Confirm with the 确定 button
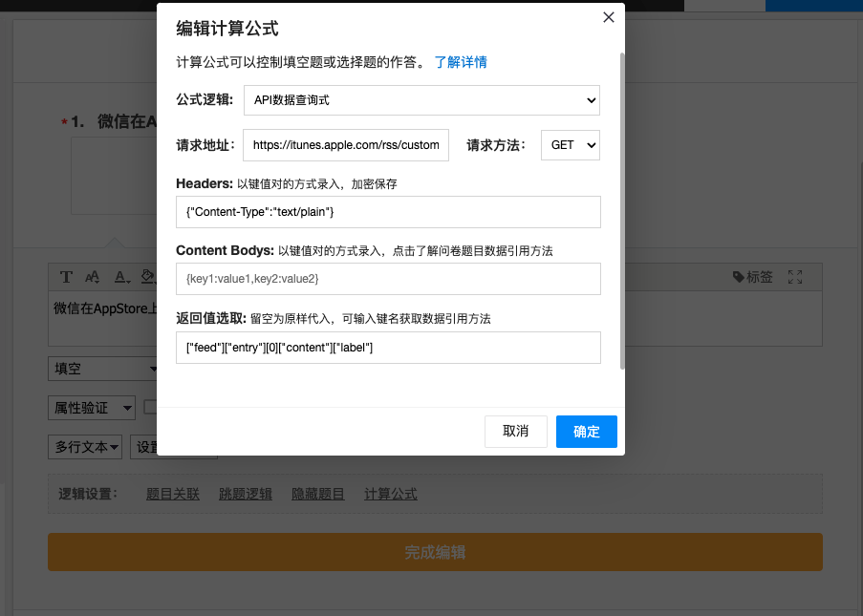This screenshot has height=616, width=863. (x=586, y=432)
